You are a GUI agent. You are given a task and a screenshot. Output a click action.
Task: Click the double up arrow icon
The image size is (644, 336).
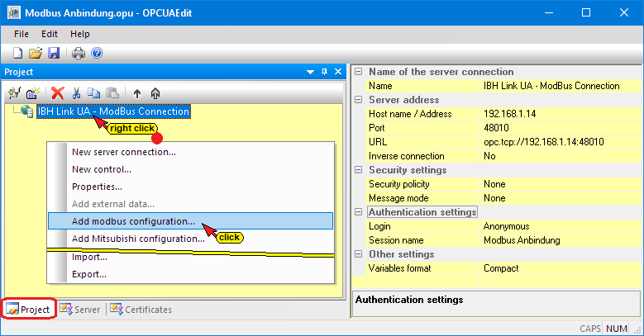pos(155,94)
